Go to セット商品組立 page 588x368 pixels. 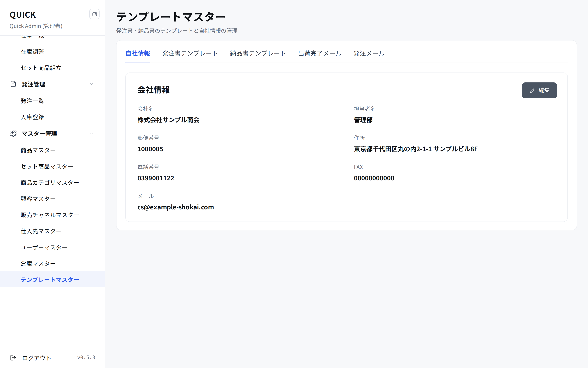(53, 68)
